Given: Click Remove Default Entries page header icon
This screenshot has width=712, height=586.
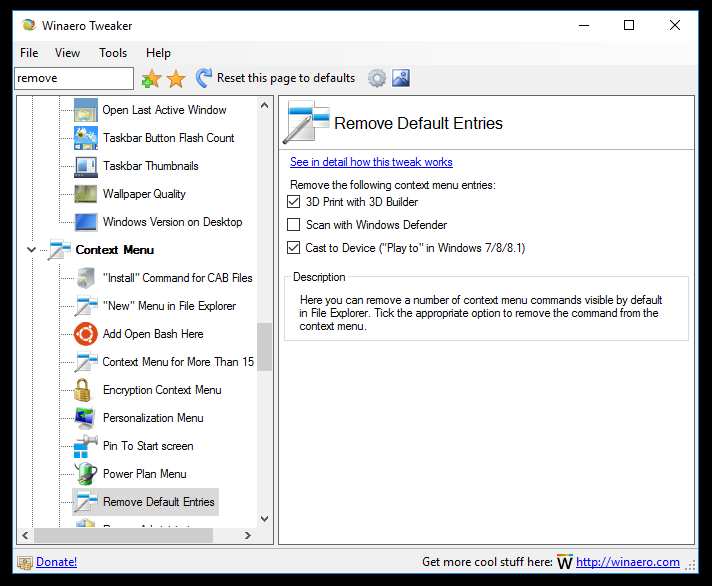Looking at the screenshot, I should click(x=307, y=123).
